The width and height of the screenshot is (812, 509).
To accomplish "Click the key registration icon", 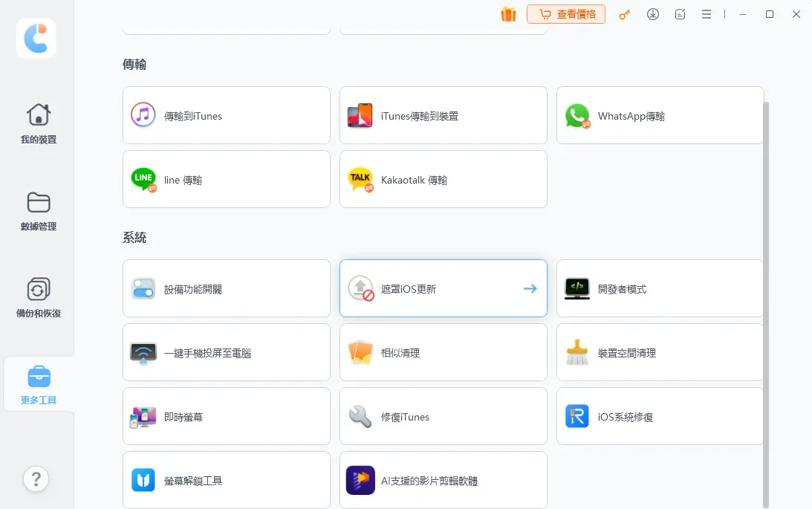I will (625, 14).
